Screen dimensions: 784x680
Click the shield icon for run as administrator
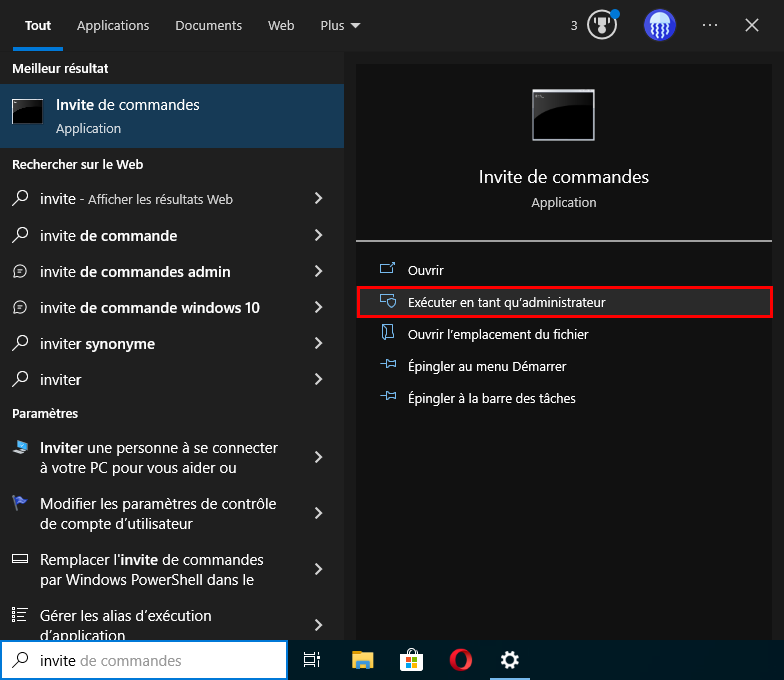388,300
